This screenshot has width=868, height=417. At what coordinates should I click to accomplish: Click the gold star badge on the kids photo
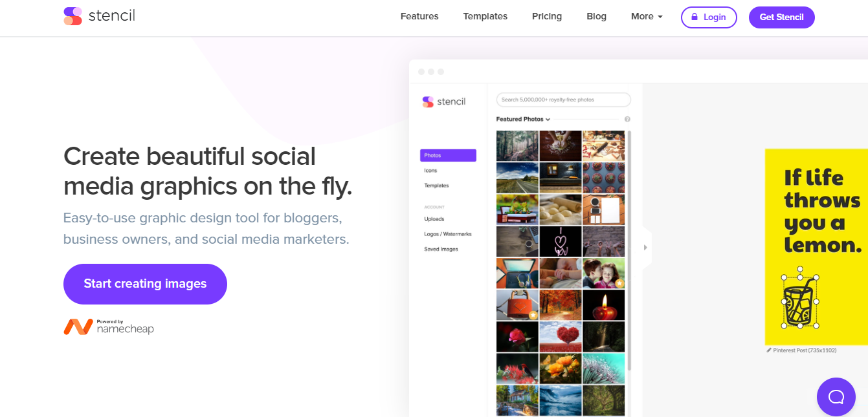619,283
